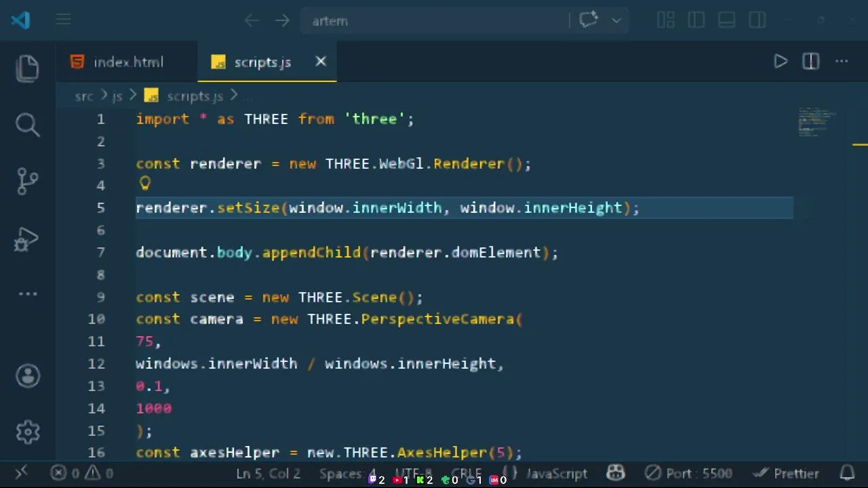This screenshot has height=488, width=868.
Task: Toggle the primary side bar
Action: pos(696,21)
